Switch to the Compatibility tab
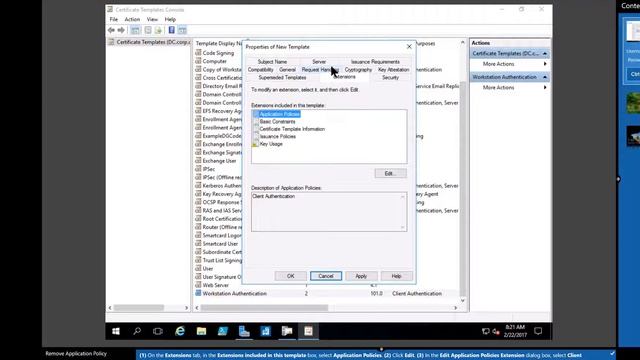 coord(260,69)
